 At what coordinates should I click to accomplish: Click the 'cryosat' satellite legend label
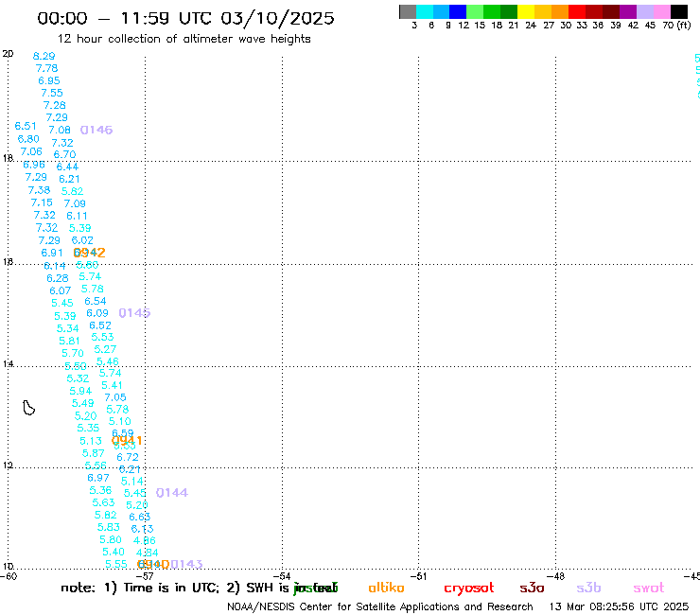pyautogui.click(x=469, y=589)
